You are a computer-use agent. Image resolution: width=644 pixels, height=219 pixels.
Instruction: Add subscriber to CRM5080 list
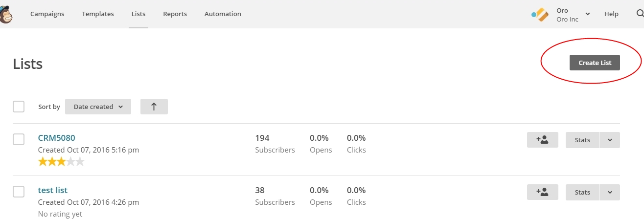point(542,140)
